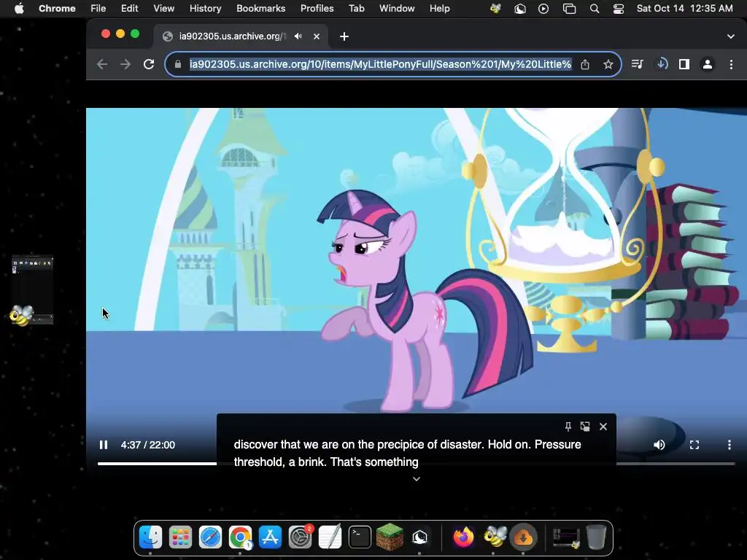The width and height of the screenshot is (747, 560).
Task: Open orange download app in dock
Action: pos(523,537)
